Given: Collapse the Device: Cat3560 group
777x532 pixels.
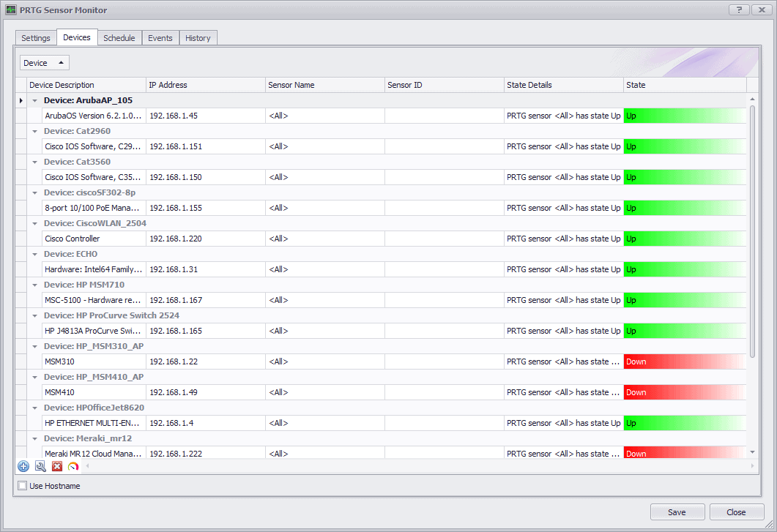Looking at the screenshot, I should (x=34, y=162).
